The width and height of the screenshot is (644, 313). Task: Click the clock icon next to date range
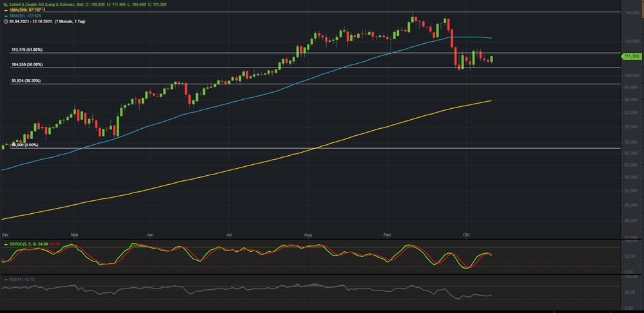point(4,21)
